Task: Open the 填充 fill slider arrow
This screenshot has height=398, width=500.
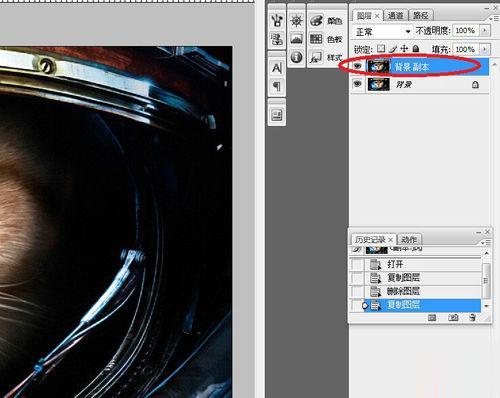Action: point(484,49)
